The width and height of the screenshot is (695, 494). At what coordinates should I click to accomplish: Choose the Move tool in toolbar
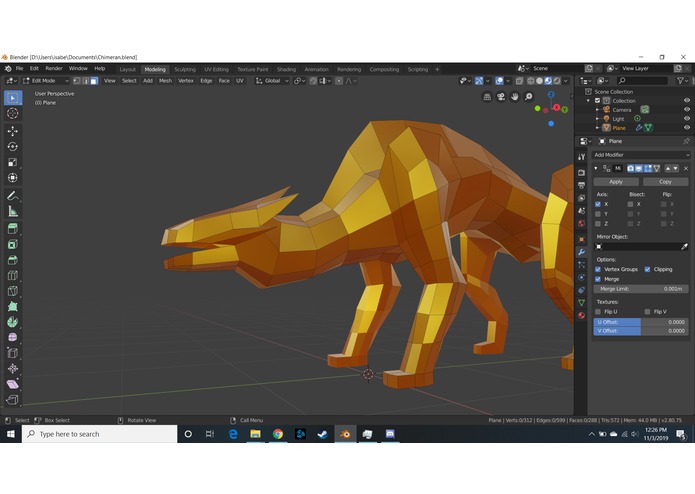coord(13,131)
